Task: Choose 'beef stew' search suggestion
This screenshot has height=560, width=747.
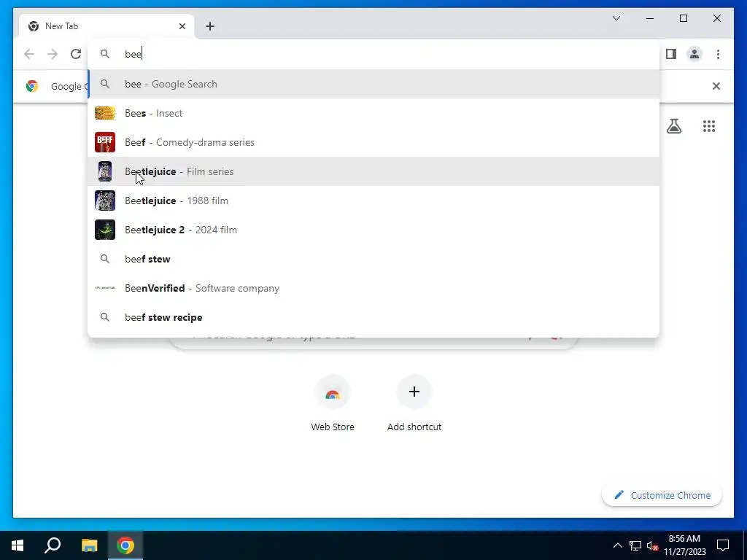Action: click(x=373, y=259)
